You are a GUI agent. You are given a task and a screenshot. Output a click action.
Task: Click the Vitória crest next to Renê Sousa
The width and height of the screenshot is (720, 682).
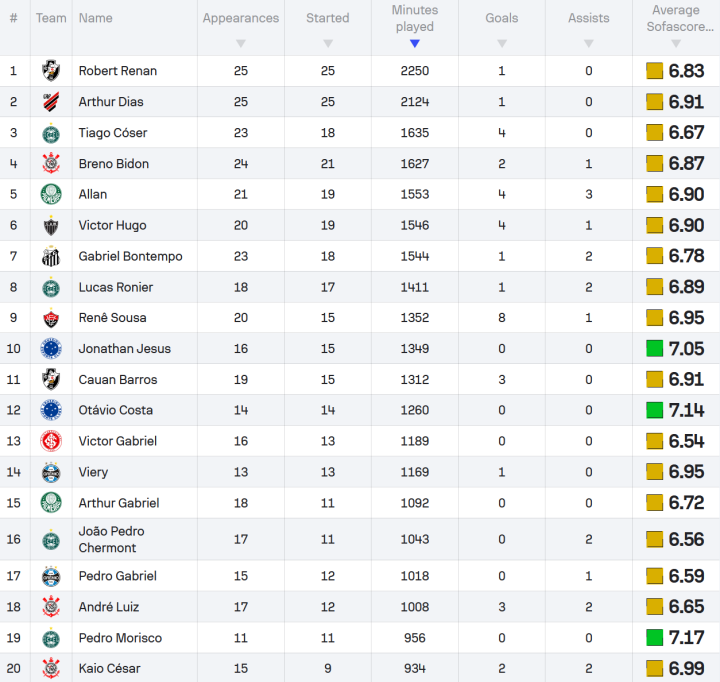click(x=51, y=318)
